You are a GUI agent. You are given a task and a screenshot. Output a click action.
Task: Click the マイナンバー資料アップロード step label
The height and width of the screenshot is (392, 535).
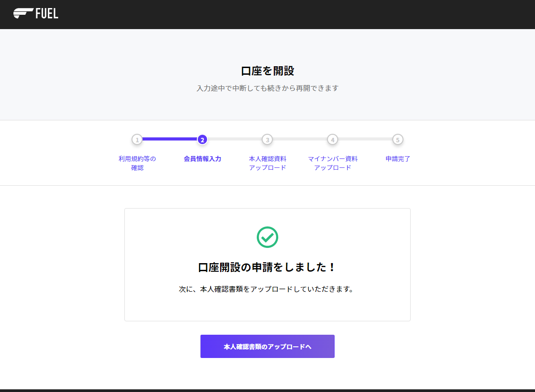332,163
